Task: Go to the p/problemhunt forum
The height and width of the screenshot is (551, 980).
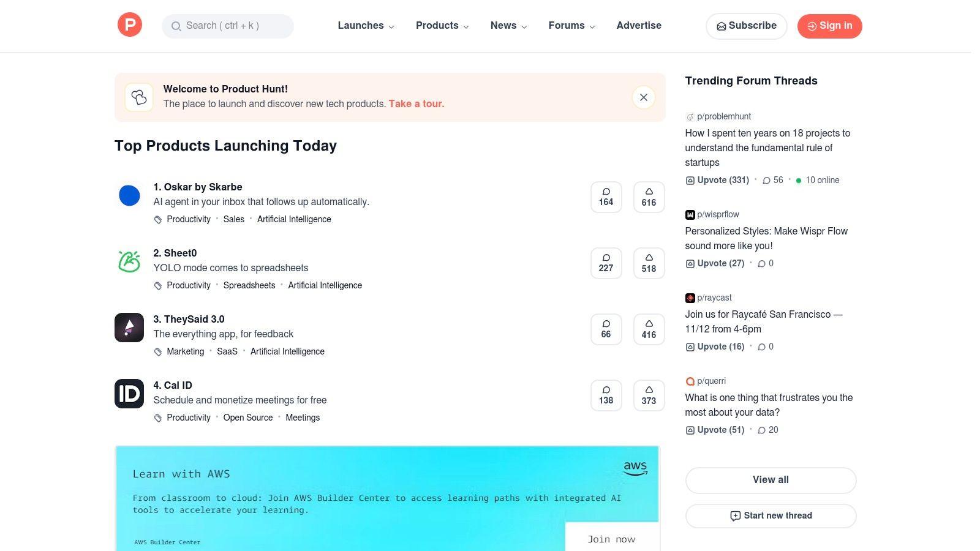Action: (724, 116)
